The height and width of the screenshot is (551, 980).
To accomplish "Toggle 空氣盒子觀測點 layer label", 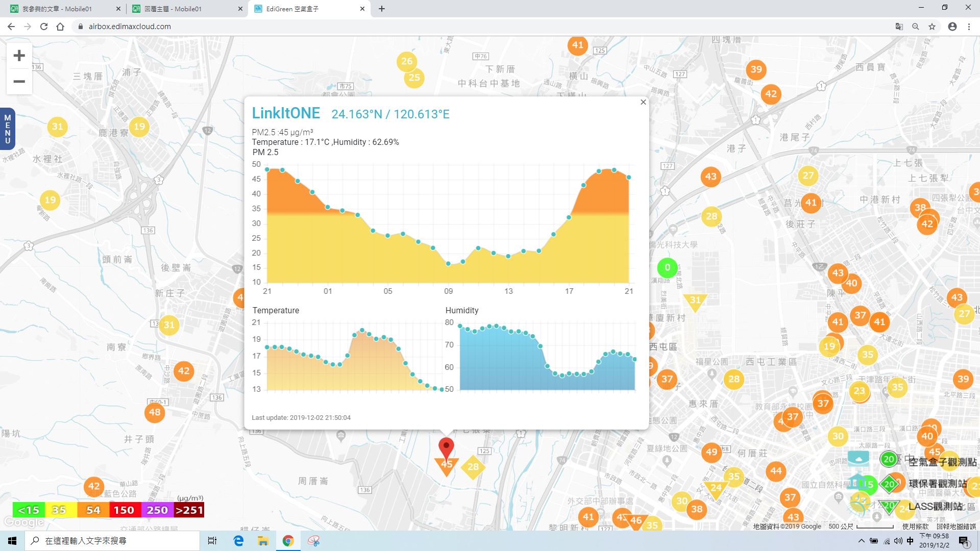I will (x=943, y=462).
